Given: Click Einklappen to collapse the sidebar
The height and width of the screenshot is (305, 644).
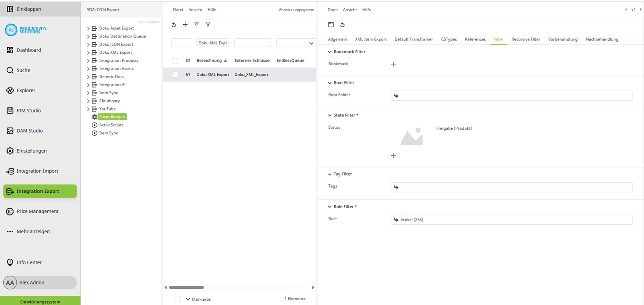Looking at the screenshot, I should click(x=29, y=9).
